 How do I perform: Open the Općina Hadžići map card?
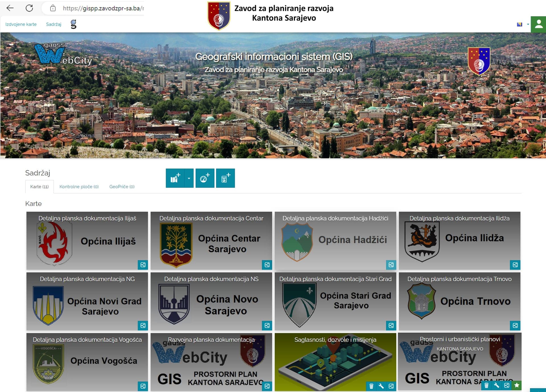click(335, 241)
